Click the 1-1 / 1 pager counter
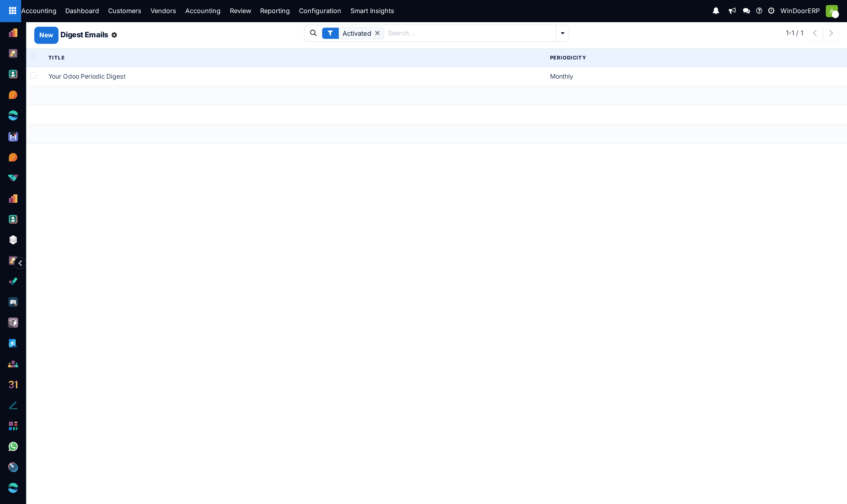The image size is (847, 504). point(794,33)
